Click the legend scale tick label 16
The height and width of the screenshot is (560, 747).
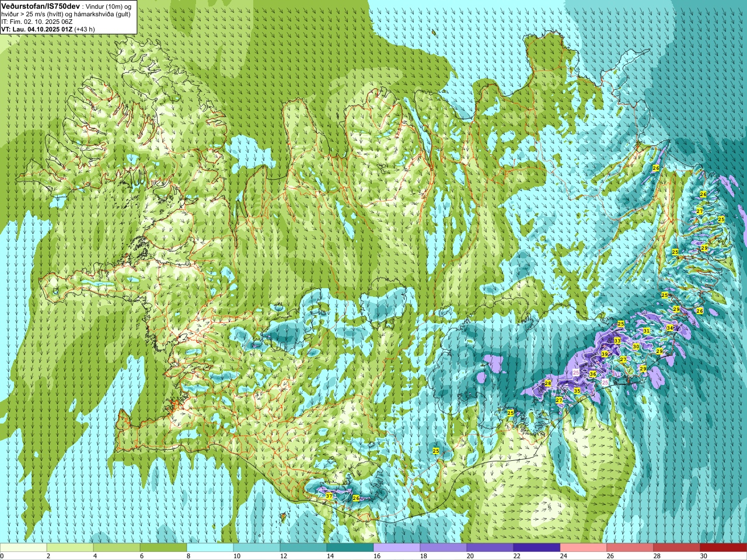point(377,556)
